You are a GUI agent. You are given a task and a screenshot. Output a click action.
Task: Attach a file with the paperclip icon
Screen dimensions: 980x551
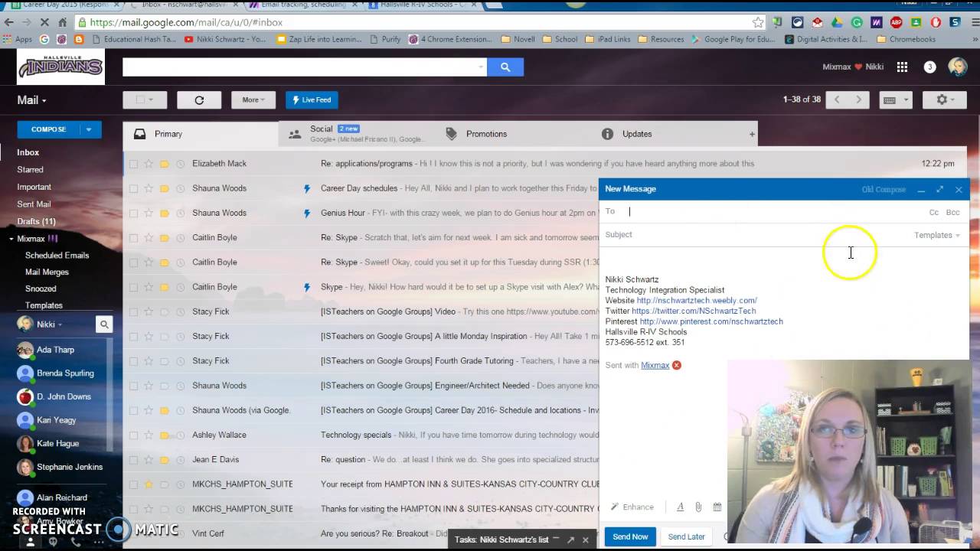tap(698, 507)
